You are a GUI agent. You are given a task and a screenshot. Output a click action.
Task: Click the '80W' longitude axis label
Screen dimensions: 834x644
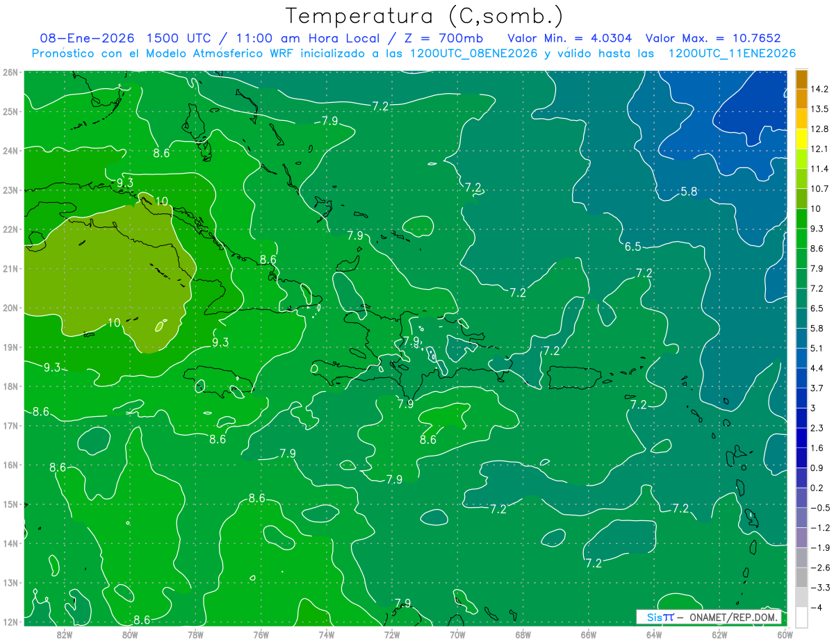point(129,634)
